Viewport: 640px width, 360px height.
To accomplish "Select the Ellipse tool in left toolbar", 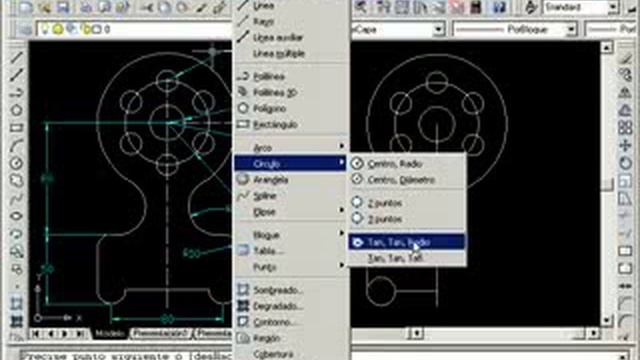I will pos(16,216).
